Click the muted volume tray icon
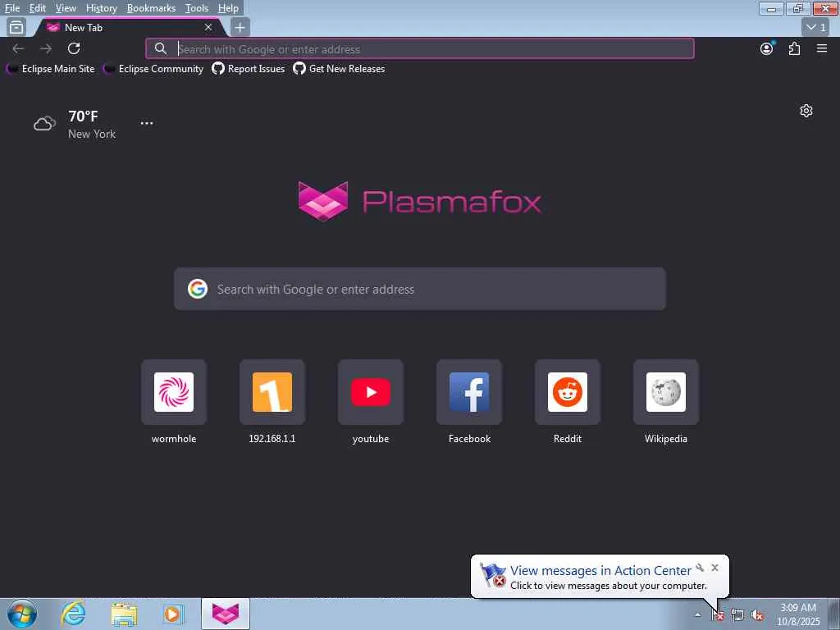Image resolution: width=840 pixels, height=630 pixels. pos(757,615)
